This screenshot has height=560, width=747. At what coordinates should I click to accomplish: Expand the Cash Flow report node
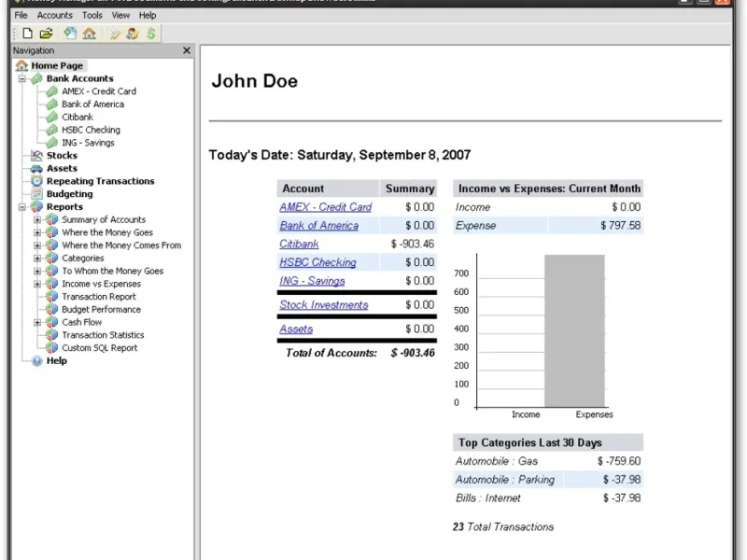click(x=37, y=322)
